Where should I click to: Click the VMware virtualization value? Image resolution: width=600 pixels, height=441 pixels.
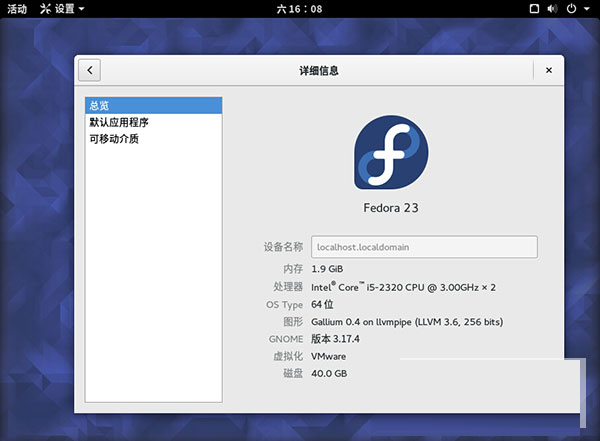[x=328, y=356]
